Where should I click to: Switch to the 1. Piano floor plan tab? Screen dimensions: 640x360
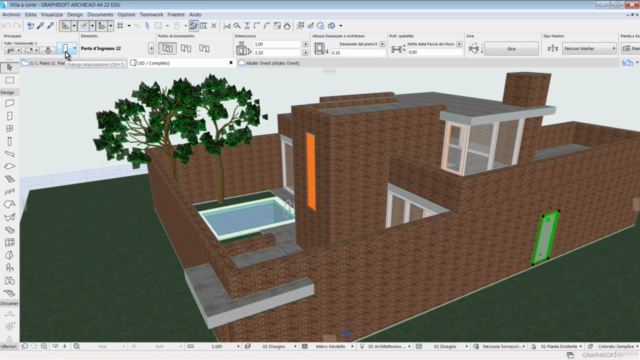[43, 63]
